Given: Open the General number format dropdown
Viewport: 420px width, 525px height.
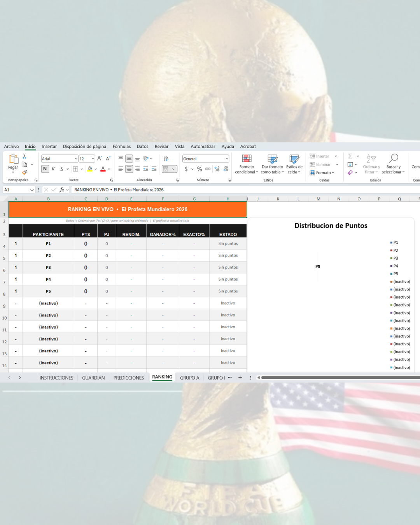Looking at the screenshot, I should click(x=227, y=159).
